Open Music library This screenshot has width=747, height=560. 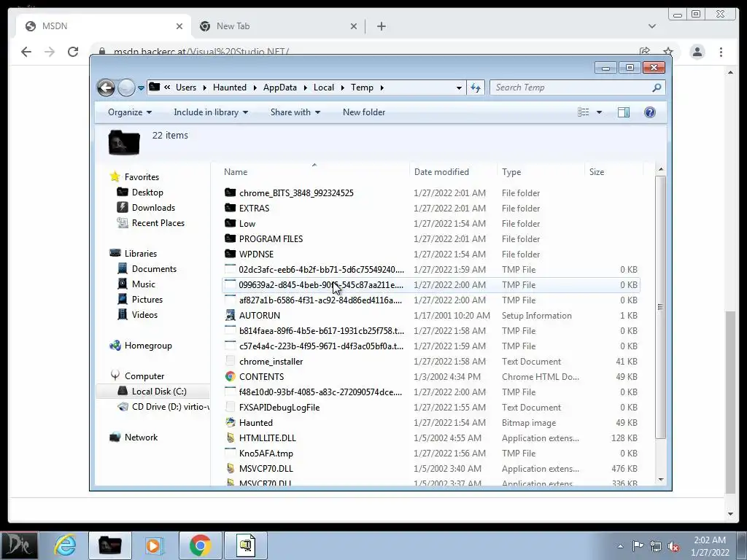144,284
